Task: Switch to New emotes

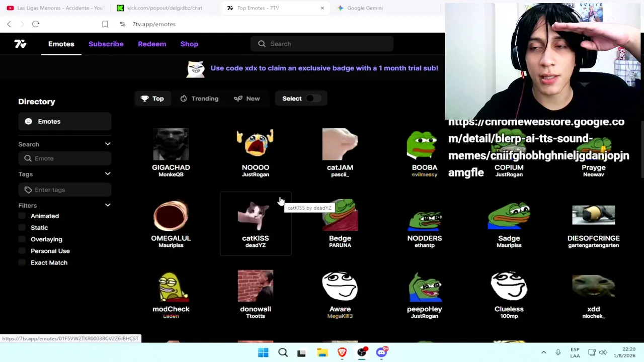Action: (247, 99)
